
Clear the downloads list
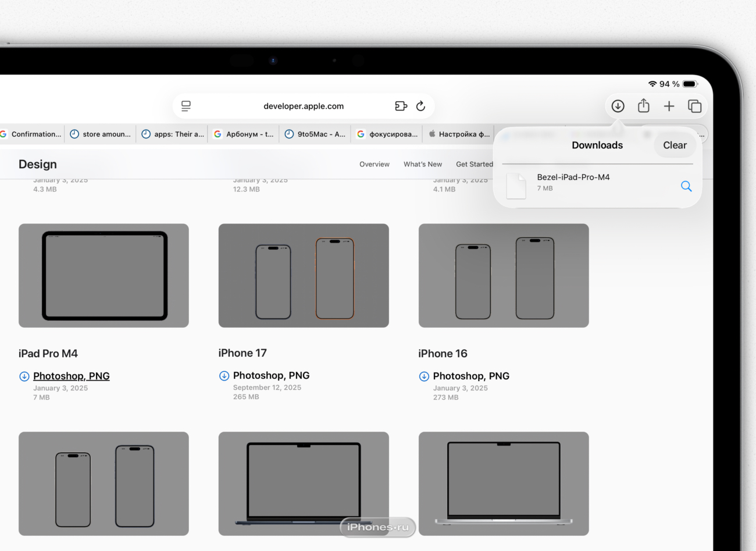pos(675,145)
